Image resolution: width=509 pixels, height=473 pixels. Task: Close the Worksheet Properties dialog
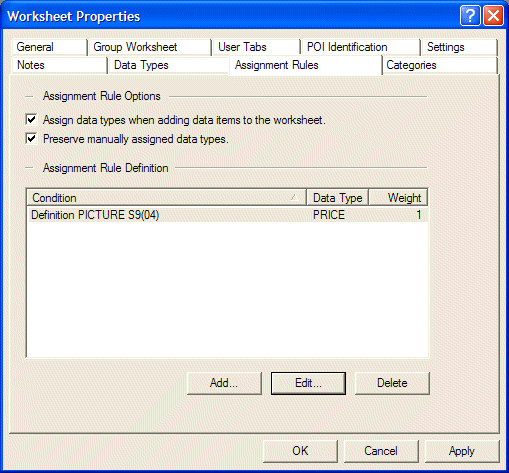pos(493,15)
